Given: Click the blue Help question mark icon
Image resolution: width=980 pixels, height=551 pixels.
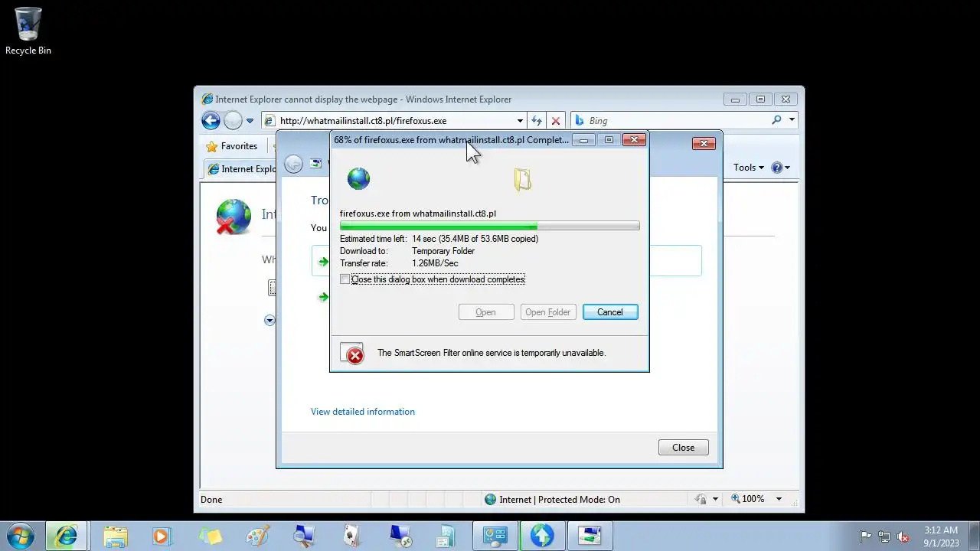Looking at the screenshot, I should tap(776, 168).
